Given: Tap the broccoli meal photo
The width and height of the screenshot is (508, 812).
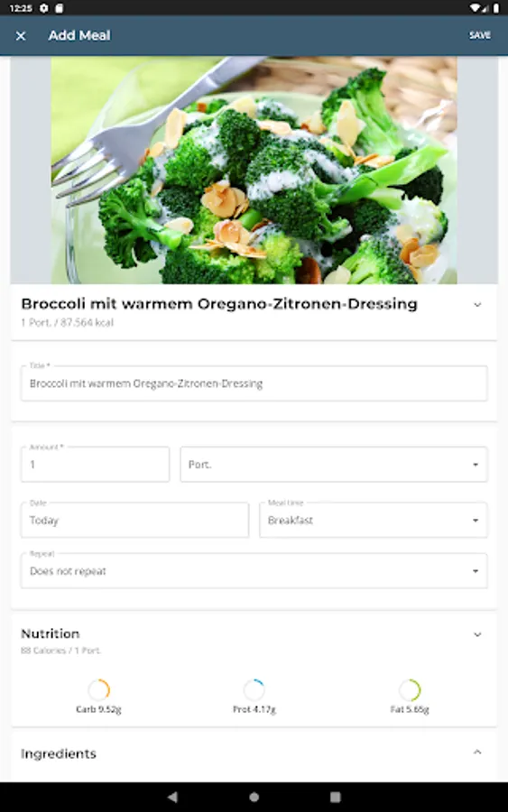Looking at the screenshot, I should click(254, 170).
